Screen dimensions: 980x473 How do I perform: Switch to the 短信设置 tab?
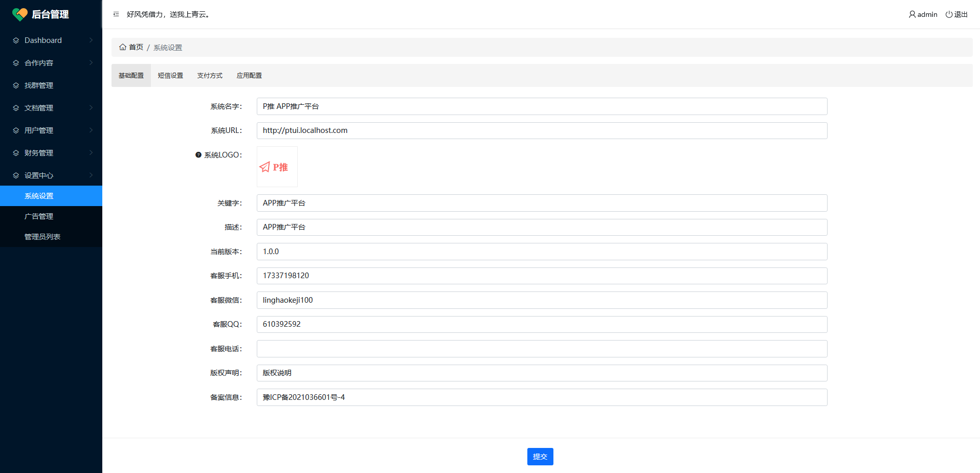click(170, 76)
